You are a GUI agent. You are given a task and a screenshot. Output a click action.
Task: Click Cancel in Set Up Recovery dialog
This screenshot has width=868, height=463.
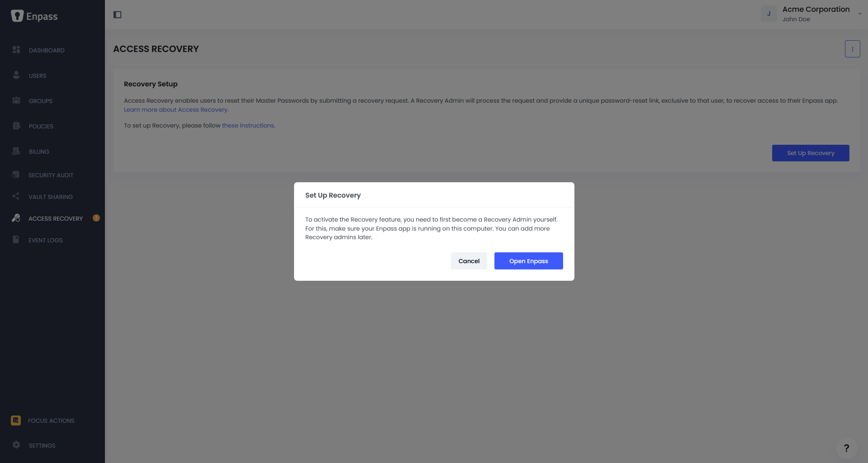(469, 261)
